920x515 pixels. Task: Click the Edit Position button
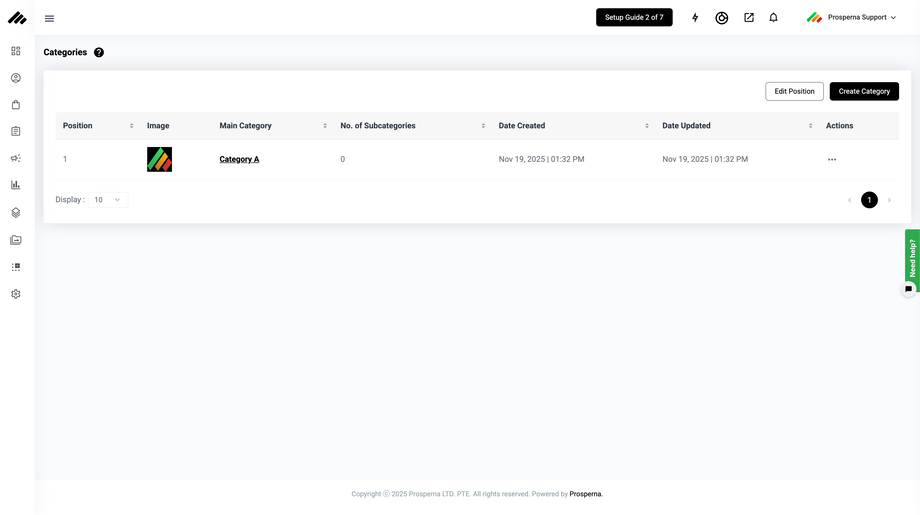(794, 92)
